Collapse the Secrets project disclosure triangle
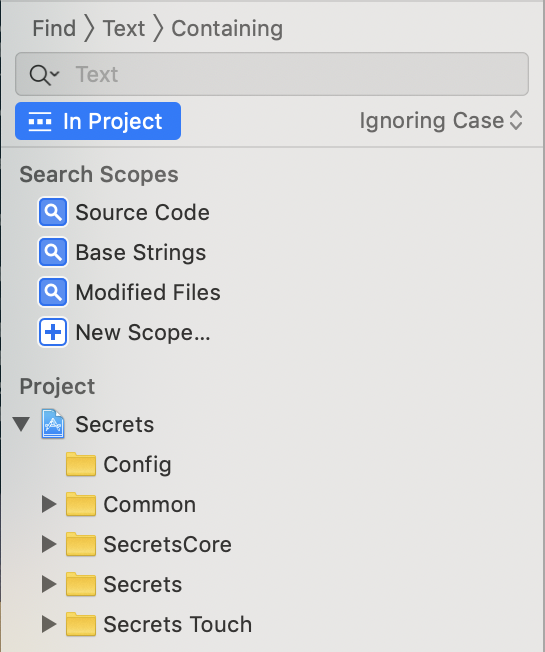The height and width of the screenshot is (652, 545). (21, 424)
